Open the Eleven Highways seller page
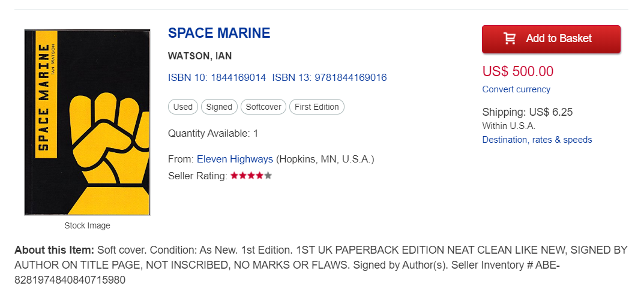 click(x=235, y=159)
